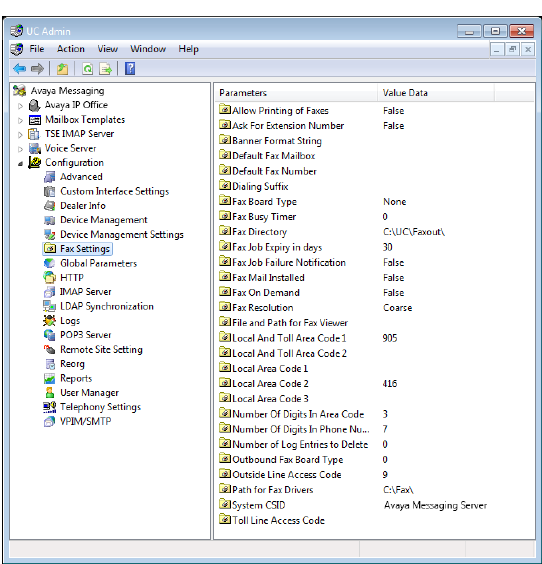Select Remote Site Setting in tree
542x564 pixels.
point(101,350)
